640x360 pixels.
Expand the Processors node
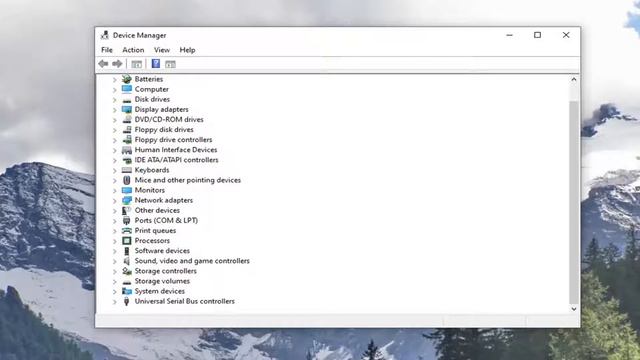click(115, 241)
